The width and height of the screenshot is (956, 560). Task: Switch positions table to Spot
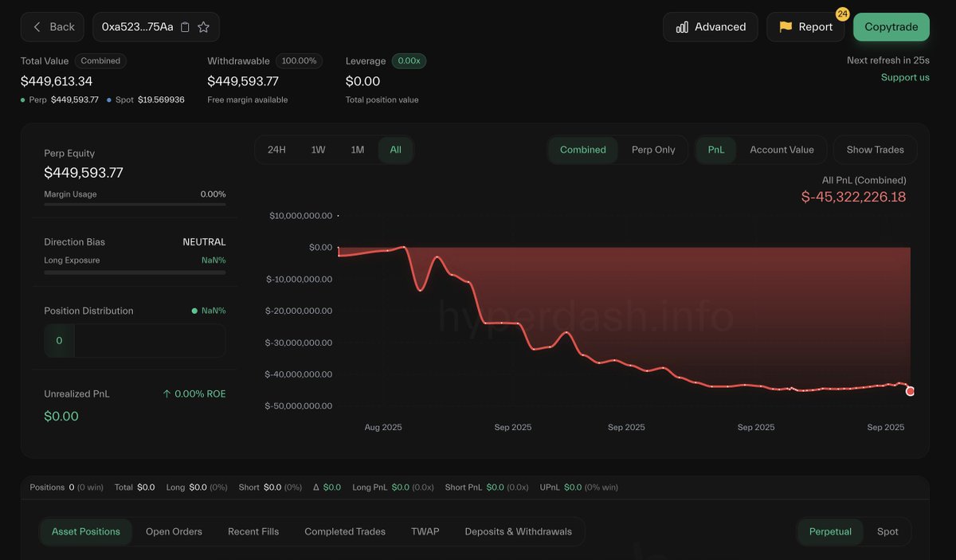887,531
